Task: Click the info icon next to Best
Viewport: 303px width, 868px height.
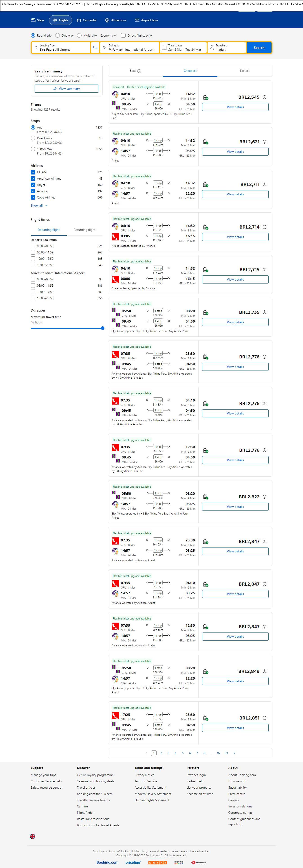Action: (x=139, y=71)
